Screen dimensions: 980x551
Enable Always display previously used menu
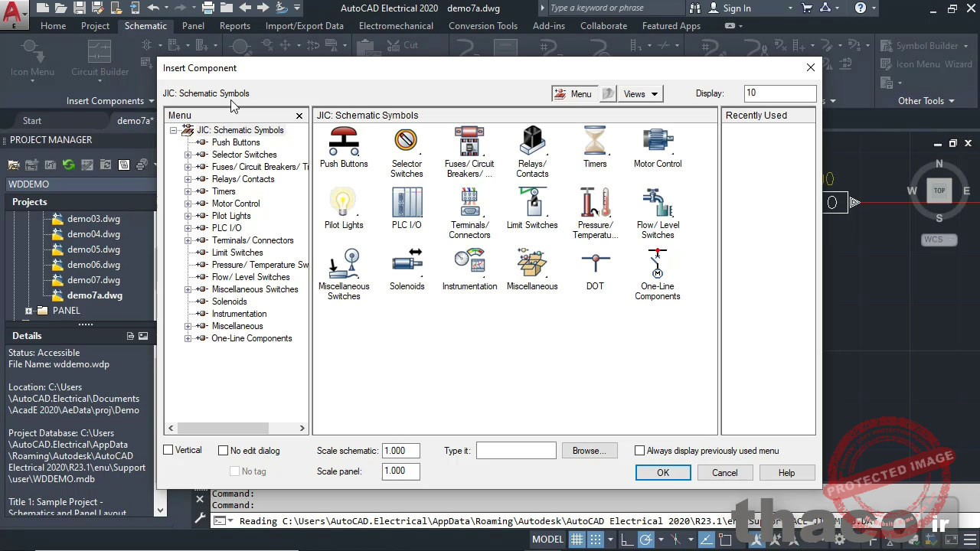(x=640, y=450)
